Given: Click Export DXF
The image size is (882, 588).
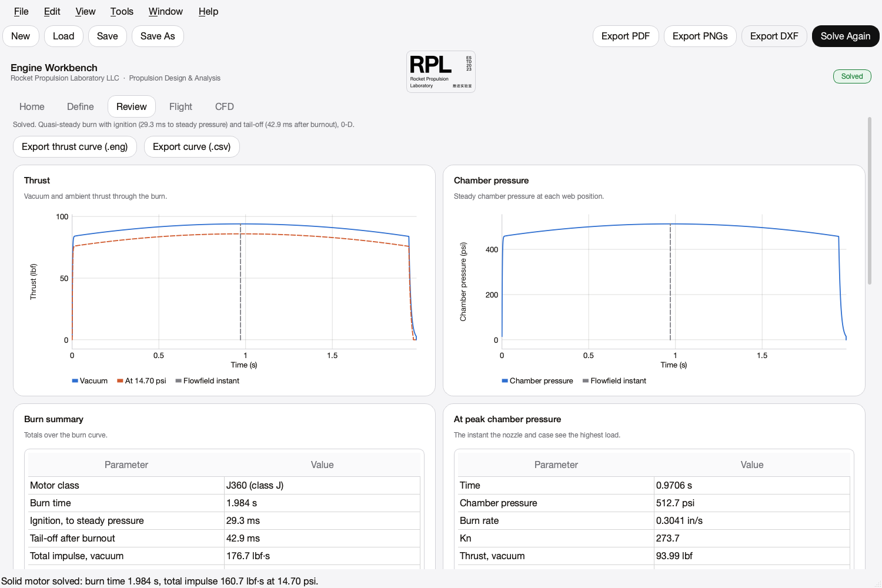Looking at the screenshot, I should (x=774, y=36).
